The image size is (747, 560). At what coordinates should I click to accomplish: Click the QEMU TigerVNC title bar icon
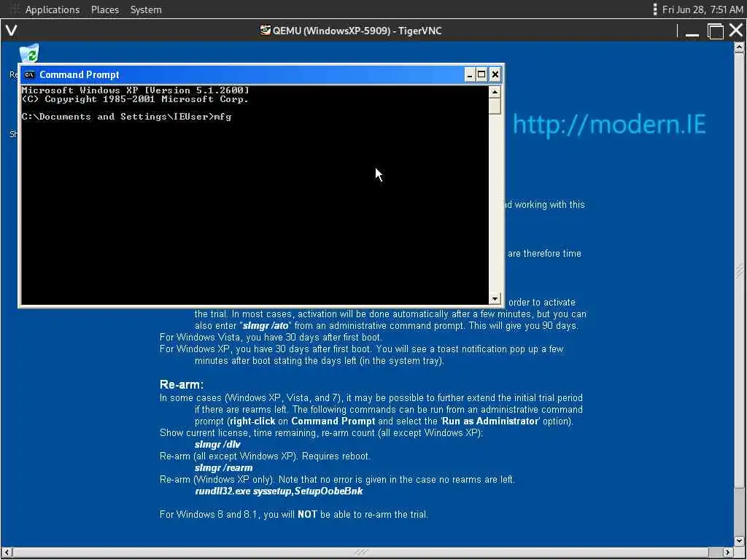[x=265, y=31]
